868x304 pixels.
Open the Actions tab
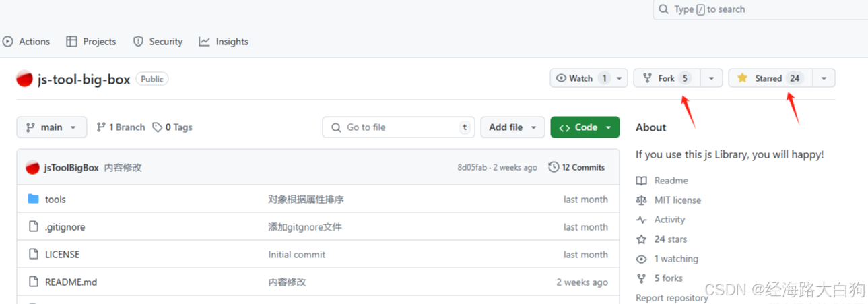[26, 42]
